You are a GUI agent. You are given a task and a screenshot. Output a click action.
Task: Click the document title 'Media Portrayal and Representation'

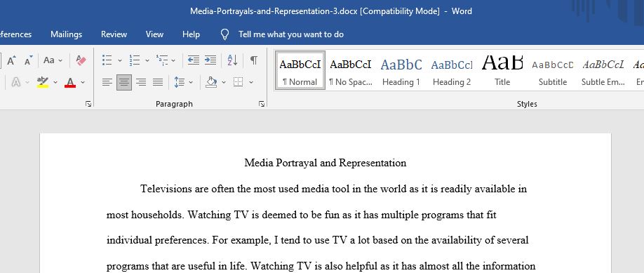pyautogui.click(x=326, y=164)
